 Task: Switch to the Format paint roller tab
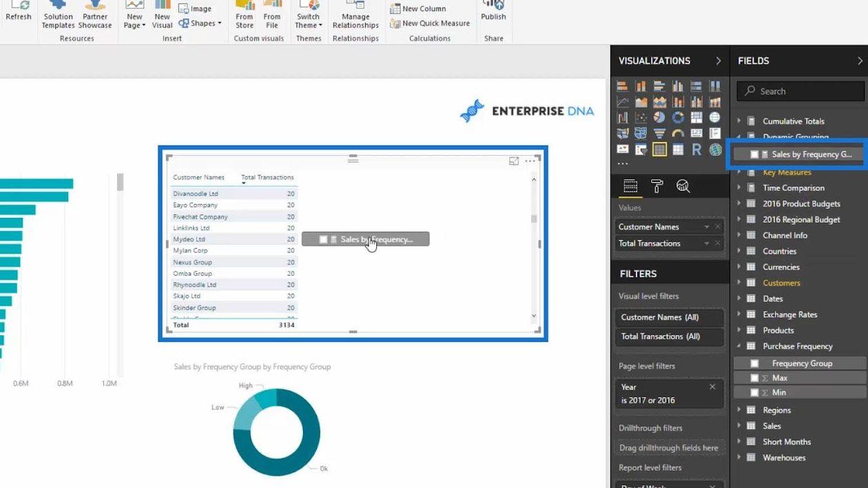(657, 186)
